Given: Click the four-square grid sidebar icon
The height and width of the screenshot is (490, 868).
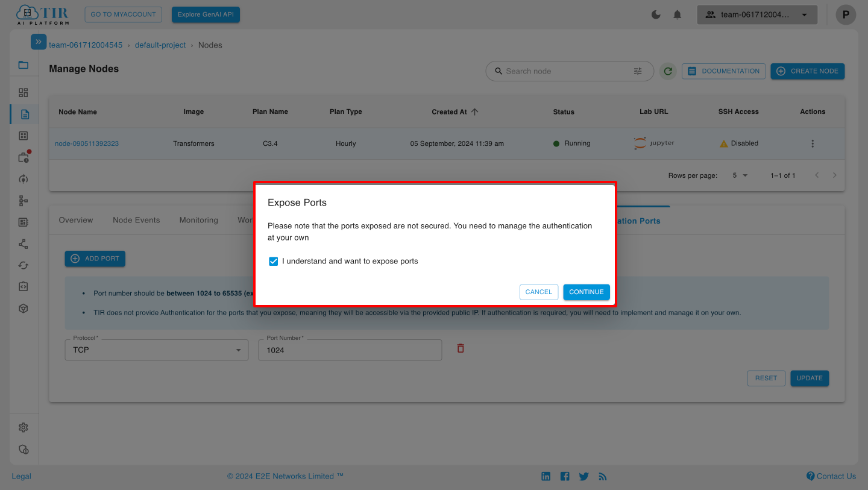Looking at the screenshot, I should tap(24, 136).
